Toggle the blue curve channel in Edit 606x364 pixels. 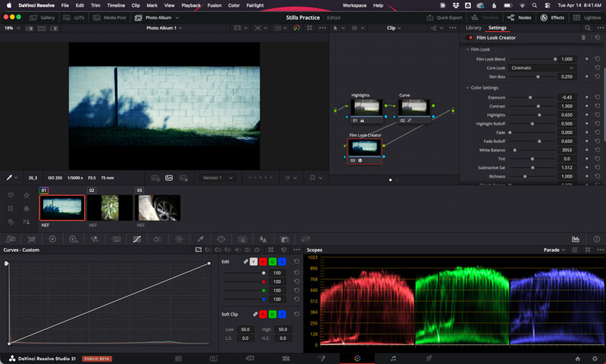[x=282, y=262]
